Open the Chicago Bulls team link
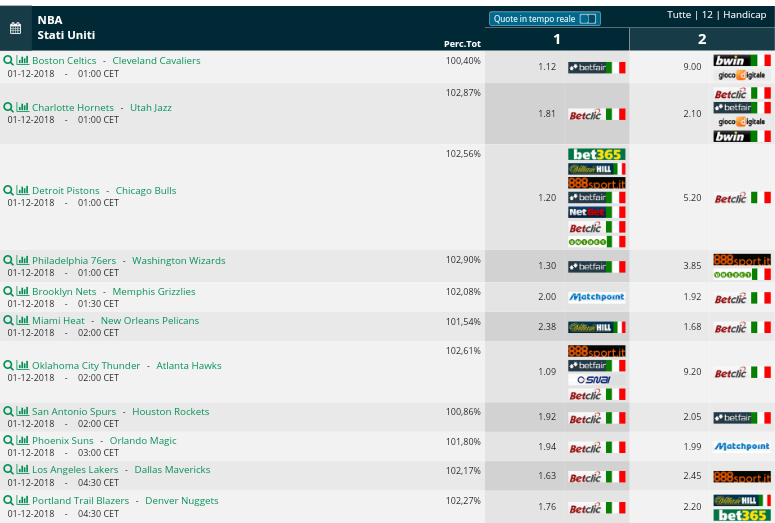The width and height of the screenshot is (775, 523). click(x=146, y=190)
